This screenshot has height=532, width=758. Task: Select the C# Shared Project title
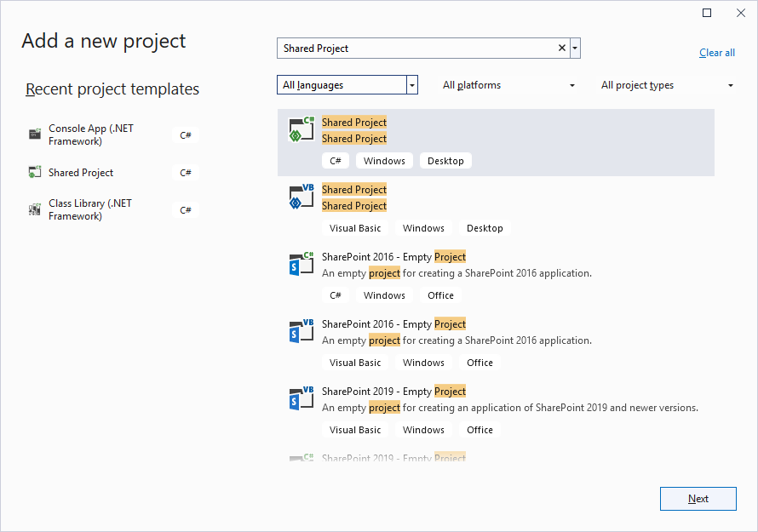tap(354, 123)
